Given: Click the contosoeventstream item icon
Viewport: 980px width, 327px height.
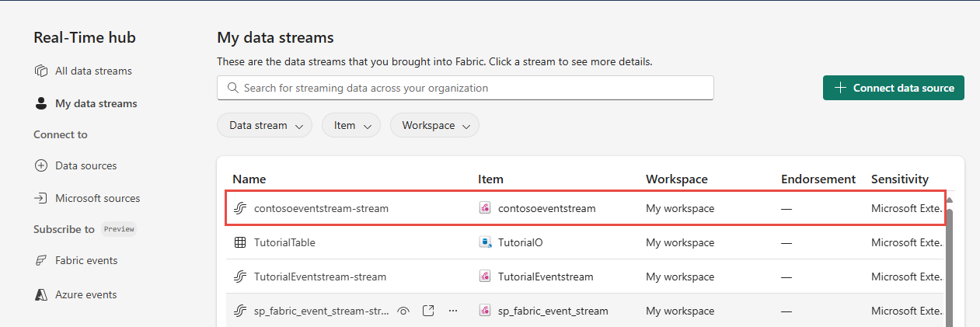Looking at the screenshot, I should [x=486, y=208].
